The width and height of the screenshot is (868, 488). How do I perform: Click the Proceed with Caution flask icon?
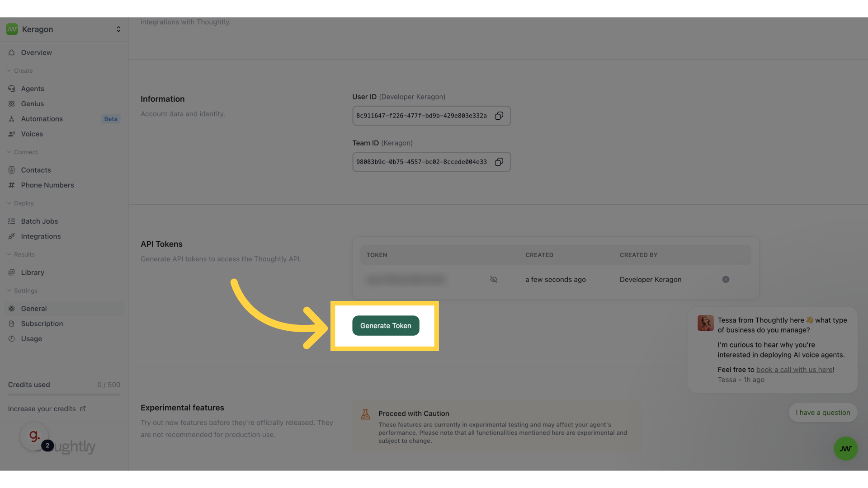tap(365, 414)
